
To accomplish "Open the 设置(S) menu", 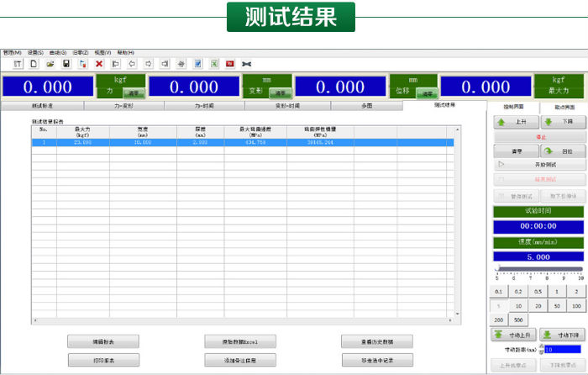I will pyautogui.click(x=35, y=52).
